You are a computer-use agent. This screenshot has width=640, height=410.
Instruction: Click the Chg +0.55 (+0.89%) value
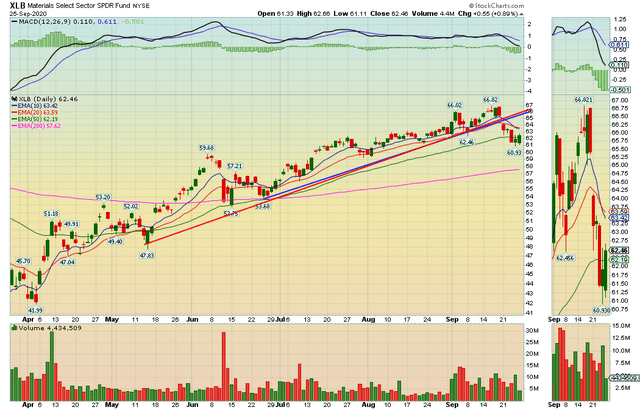(x=488, y=13)
